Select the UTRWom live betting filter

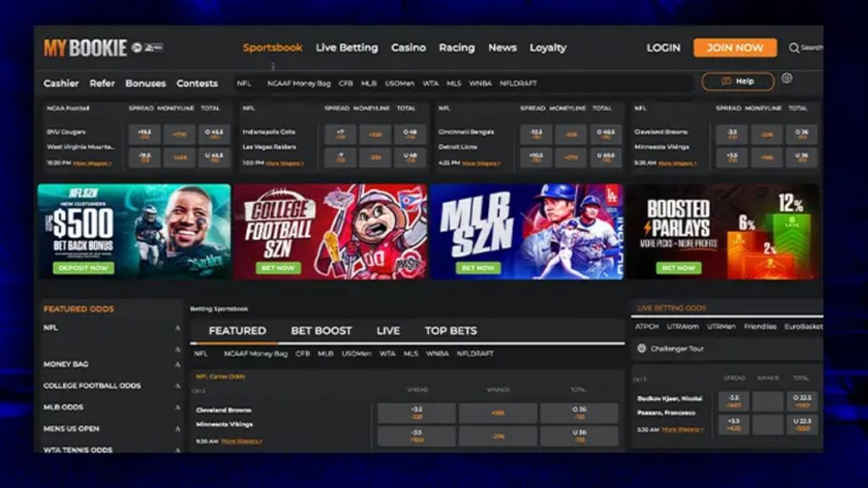pos(682,326)
